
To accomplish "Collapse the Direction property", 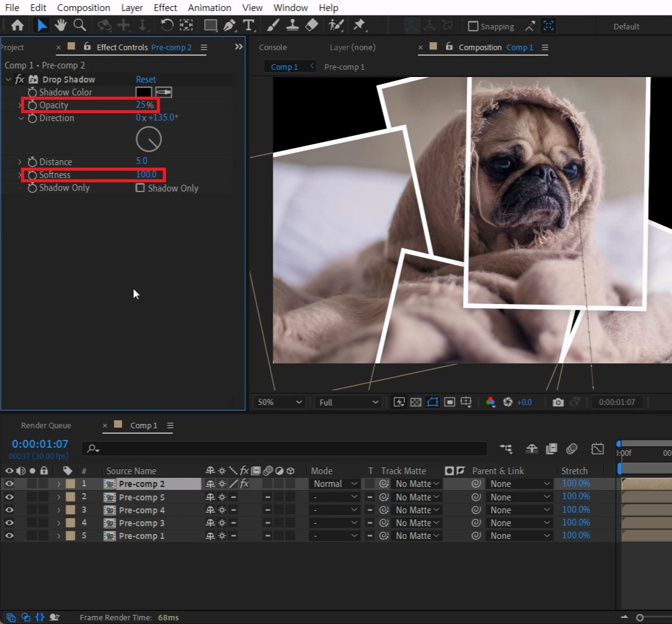I will click(21, 118).
